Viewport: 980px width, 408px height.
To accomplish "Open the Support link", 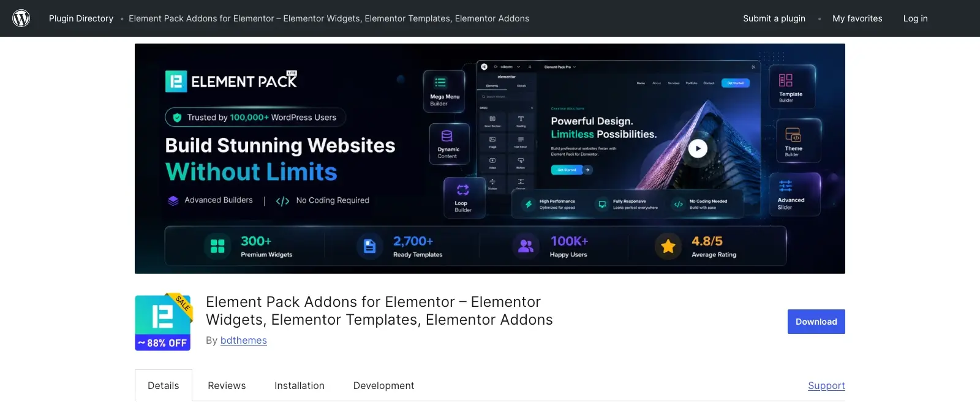I will pyautogui.click(x=826, y=385).
